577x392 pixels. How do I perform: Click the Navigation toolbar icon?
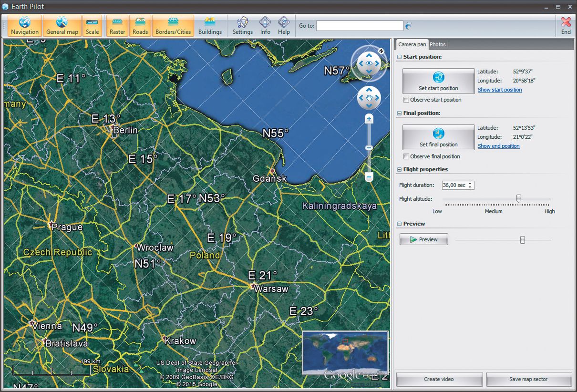(x=25, y=26)
